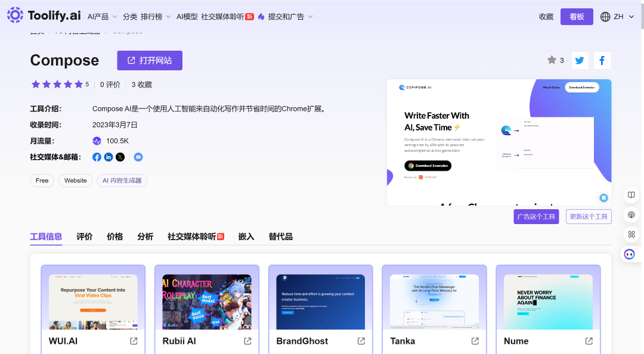The image size is (644, 354).
Task: Click the 2023年3月7日 date text
Action: click(x=114, y=125)
